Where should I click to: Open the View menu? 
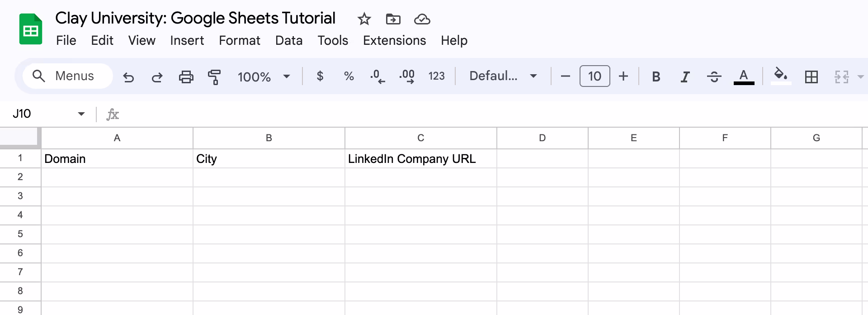(142, 40)
